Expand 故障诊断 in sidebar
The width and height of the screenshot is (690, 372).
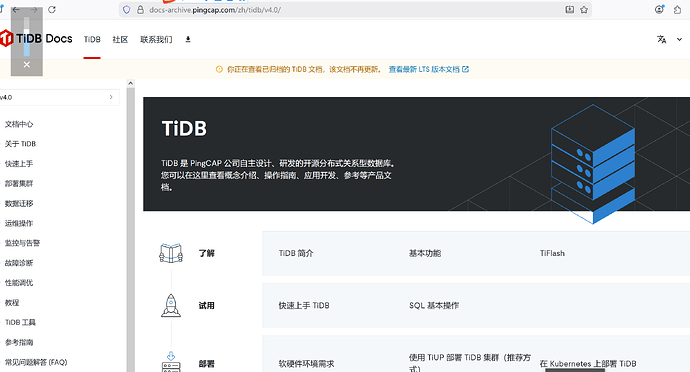(x=19, y=263)
